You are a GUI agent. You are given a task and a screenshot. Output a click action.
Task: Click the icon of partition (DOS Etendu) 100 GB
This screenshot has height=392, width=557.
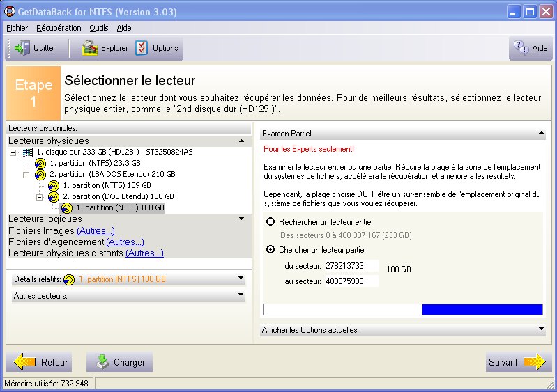(x=54, y=196)
